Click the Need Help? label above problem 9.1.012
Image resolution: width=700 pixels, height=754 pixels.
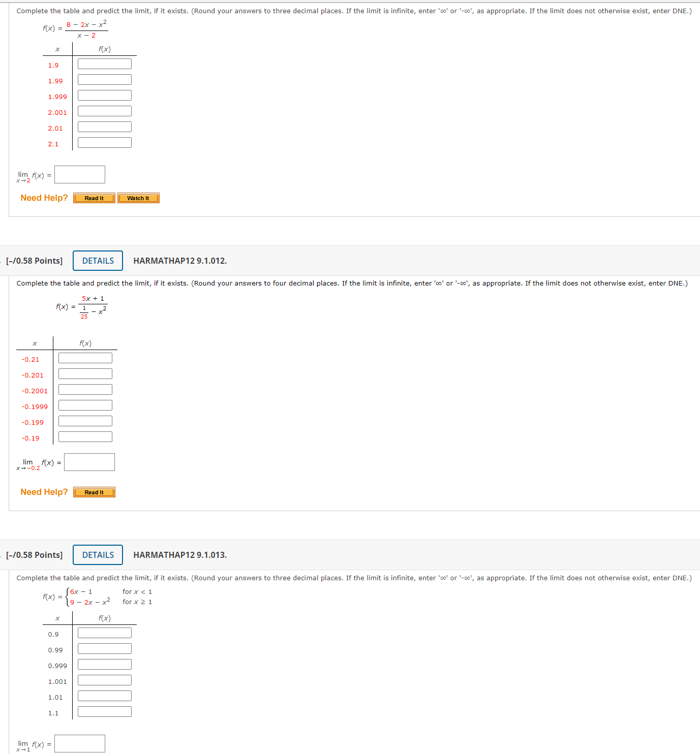tap(44, 198)
